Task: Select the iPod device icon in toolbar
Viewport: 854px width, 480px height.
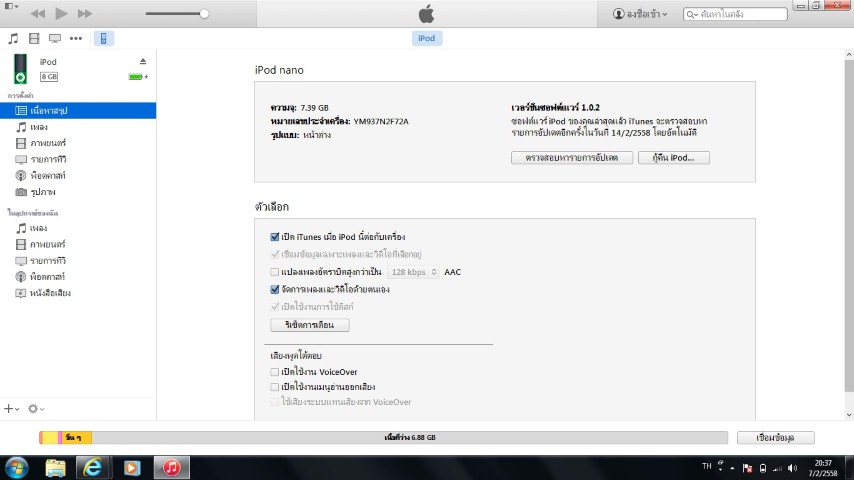Action: pos(103,39)
